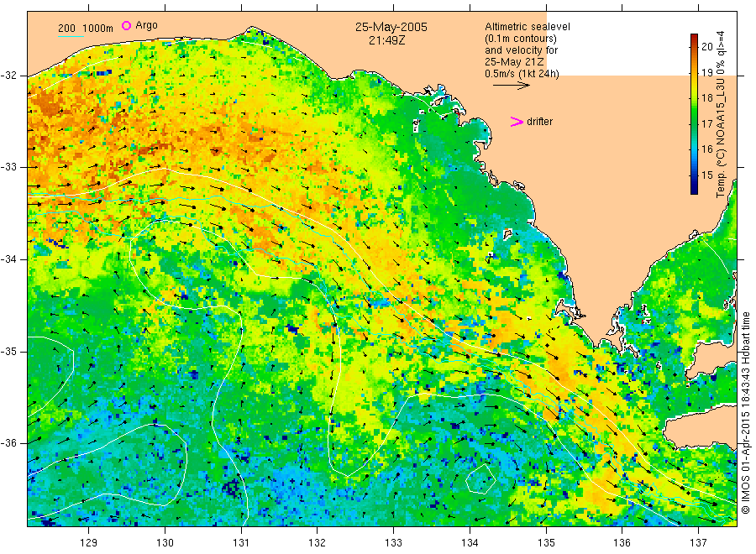Image resolution: width=756 pixels, height=554 pixels.
Task: Click the cyan 200m contour legend line
Action: point(71,36)
